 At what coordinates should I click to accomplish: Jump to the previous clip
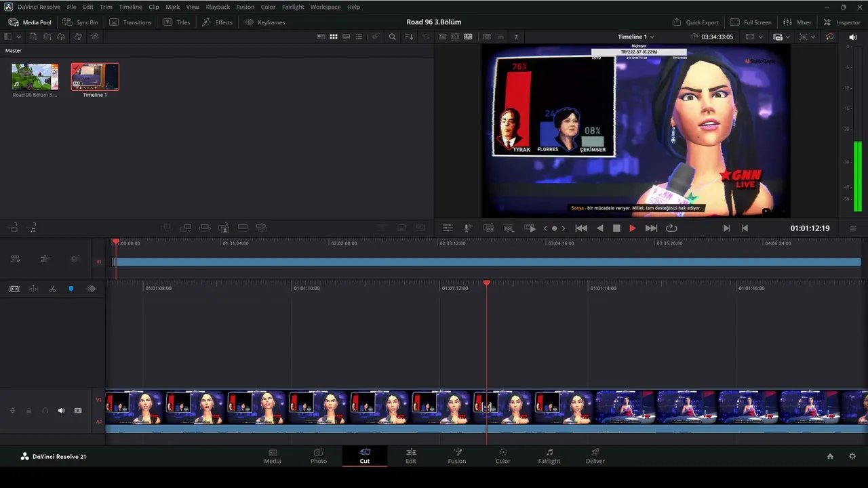coord(581,228)
